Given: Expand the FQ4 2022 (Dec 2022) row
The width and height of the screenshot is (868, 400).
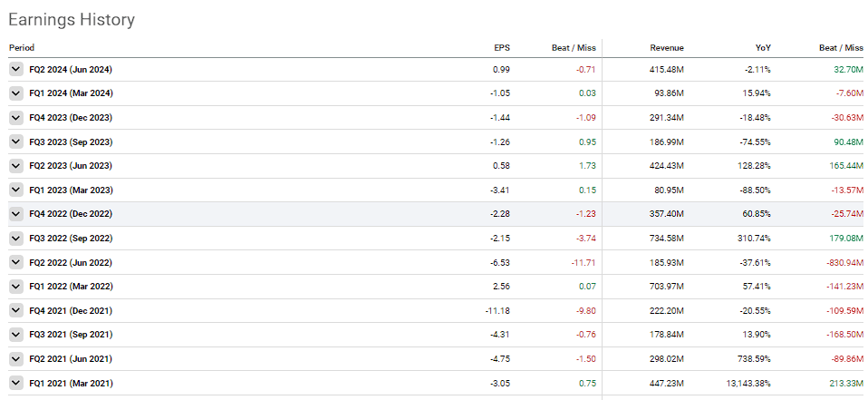Looking at the screenshot, I should [15, 214].
